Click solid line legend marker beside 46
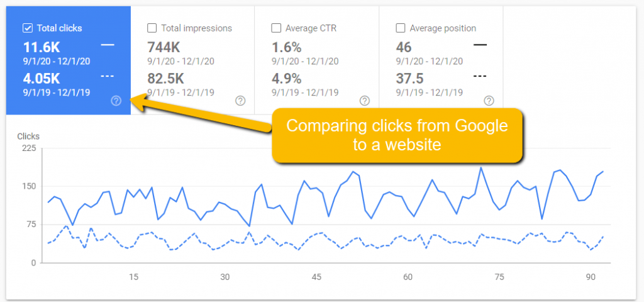The image size is (644, 302). coord(480,45)
